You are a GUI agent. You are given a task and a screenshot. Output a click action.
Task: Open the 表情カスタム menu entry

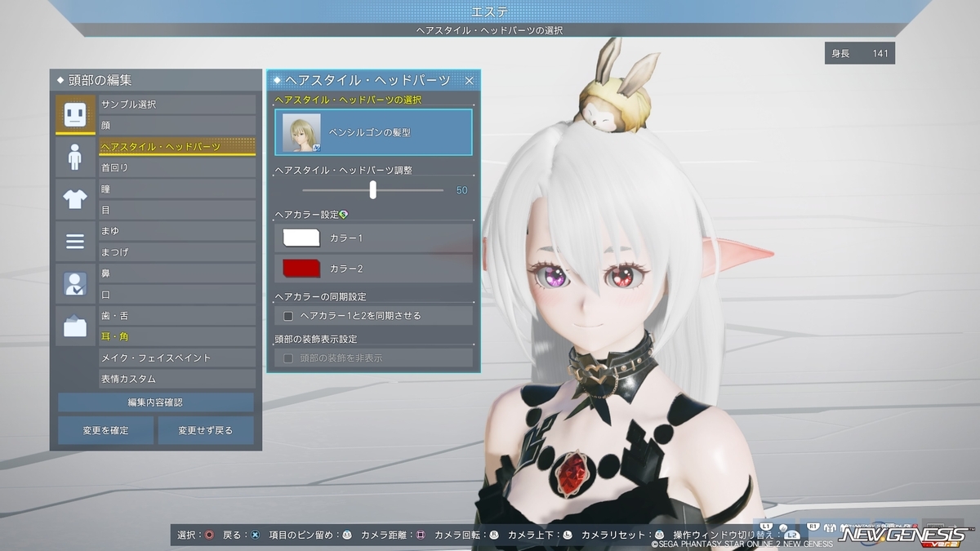click(x=177, y=379)
